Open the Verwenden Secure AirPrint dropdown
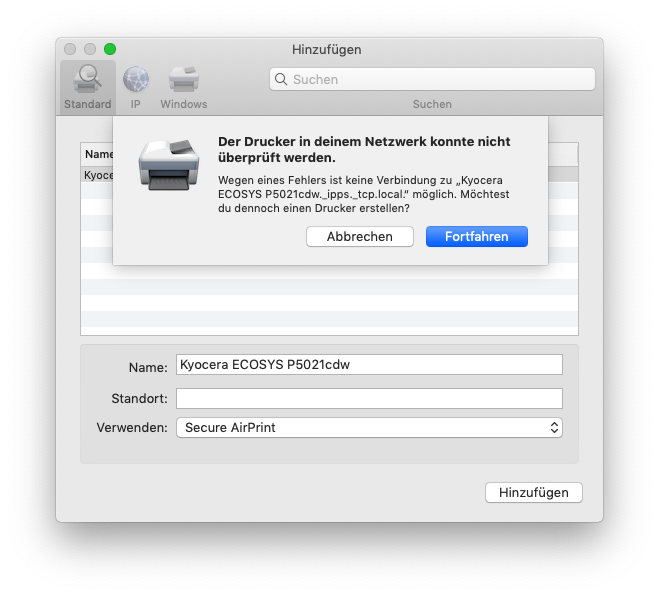Viewport: 659px width, 596px height. (x=369, y=427)
